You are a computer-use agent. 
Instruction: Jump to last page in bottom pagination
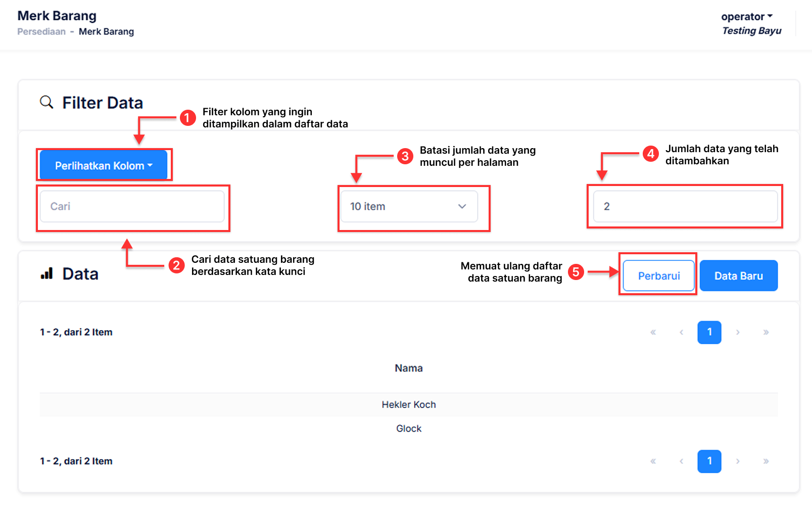click(766, 461)
